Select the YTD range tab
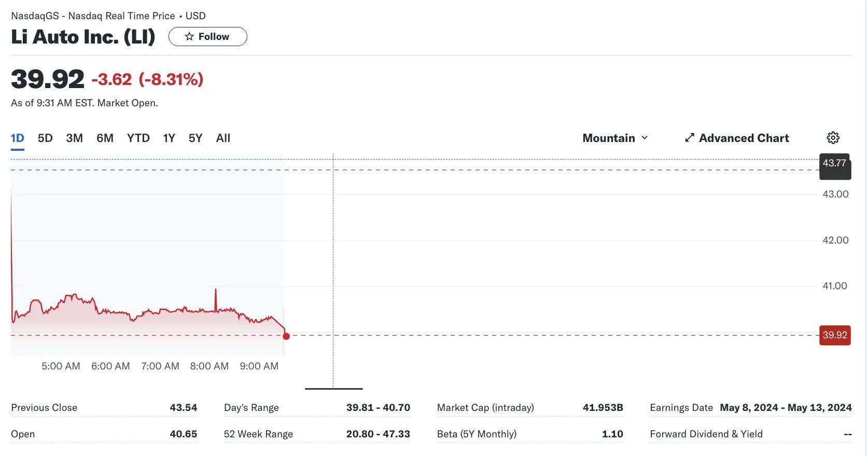Viewport: 868px width, 456px height. [x=138, y=138]
